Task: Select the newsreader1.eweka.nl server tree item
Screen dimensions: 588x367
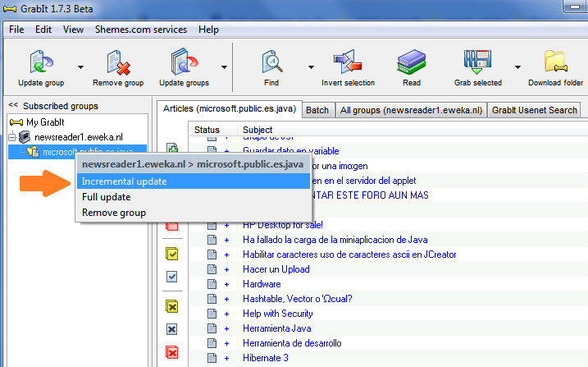Action: [x=79, y=137]
